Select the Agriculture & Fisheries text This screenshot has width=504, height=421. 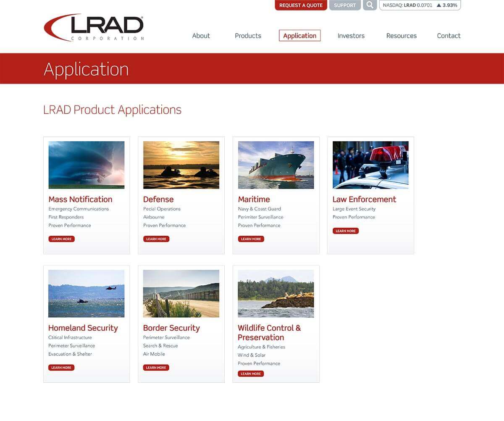click(x=261, y=347)
